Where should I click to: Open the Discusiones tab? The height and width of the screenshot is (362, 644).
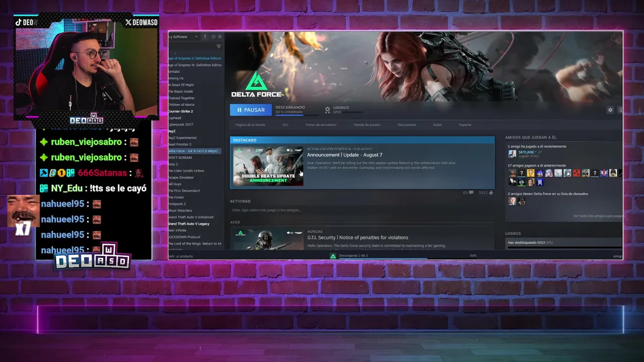click(x=407, y=125)
